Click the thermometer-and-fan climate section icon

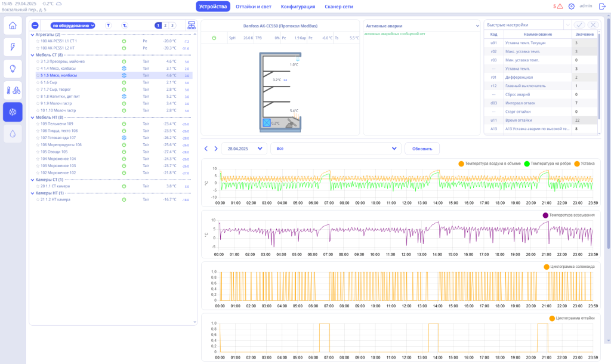pyautogui.click(x=13, y=90)
